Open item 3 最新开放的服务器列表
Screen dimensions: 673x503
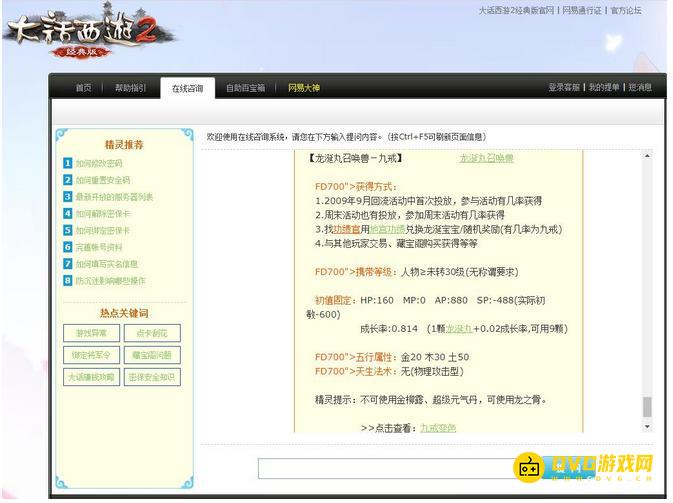point(114,197)
